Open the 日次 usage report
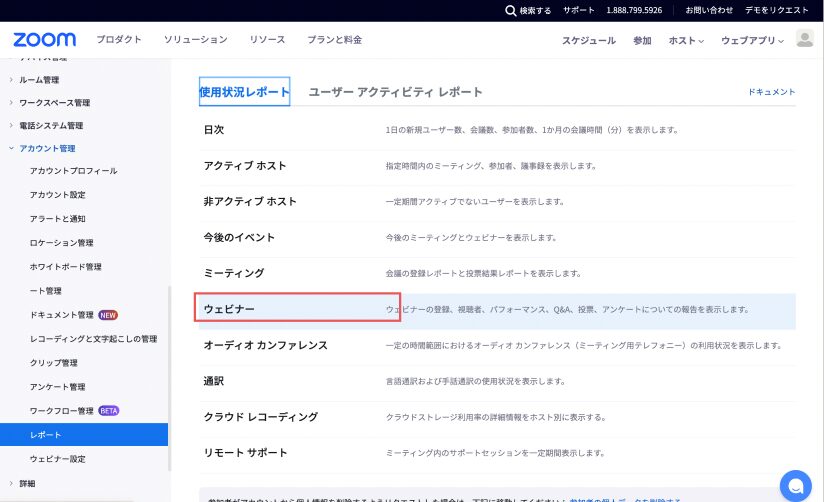Viewport: 824px width, 502px height. point(214,130)
